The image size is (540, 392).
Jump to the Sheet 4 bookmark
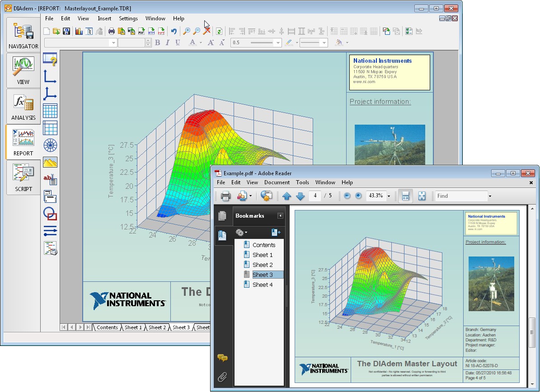click(263, 285)
